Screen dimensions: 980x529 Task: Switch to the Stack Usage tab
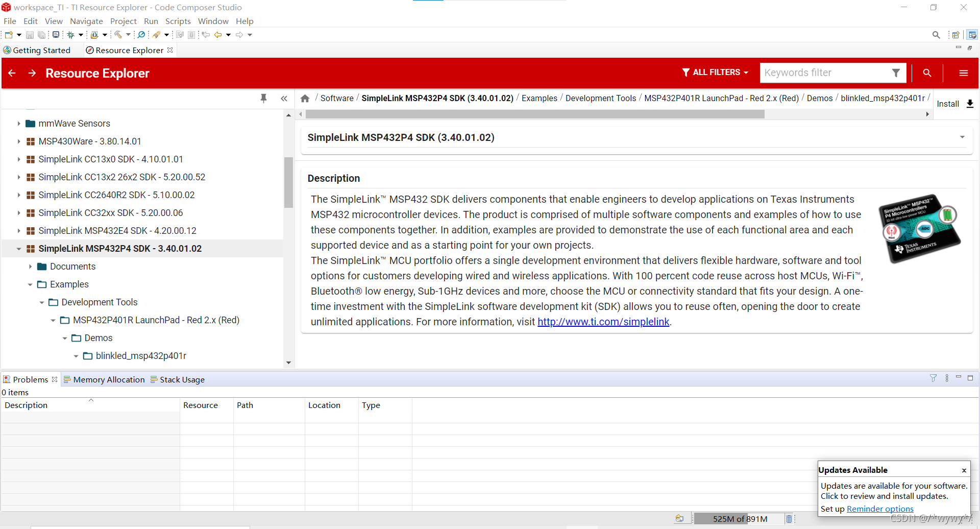(x=178, y=379)
